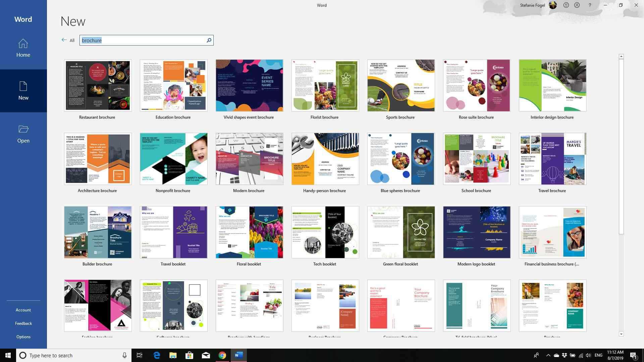Click All templates link near search bar

tap(72, 40)
